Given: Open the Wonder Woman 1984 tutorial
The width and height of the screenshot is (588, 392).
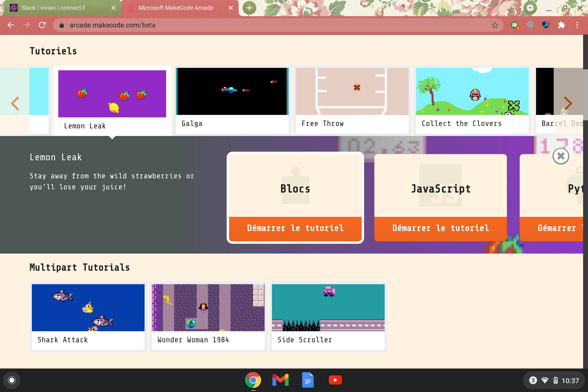Looking at the screenshot, I should [208, 317].
